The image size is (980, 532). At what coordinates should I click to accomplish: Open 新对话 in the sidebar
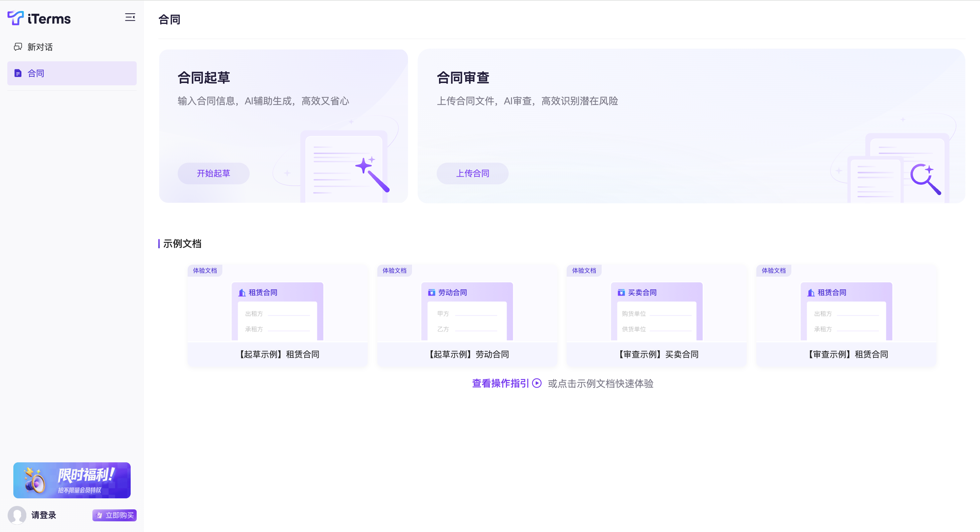tap(40, 47)
